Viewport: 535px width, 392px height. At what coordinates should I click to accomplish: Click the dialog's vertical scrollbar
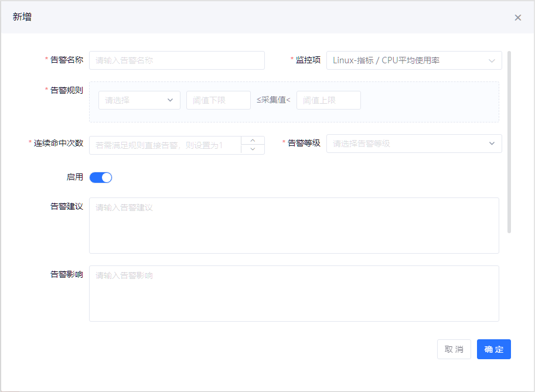tap(509, 142)
